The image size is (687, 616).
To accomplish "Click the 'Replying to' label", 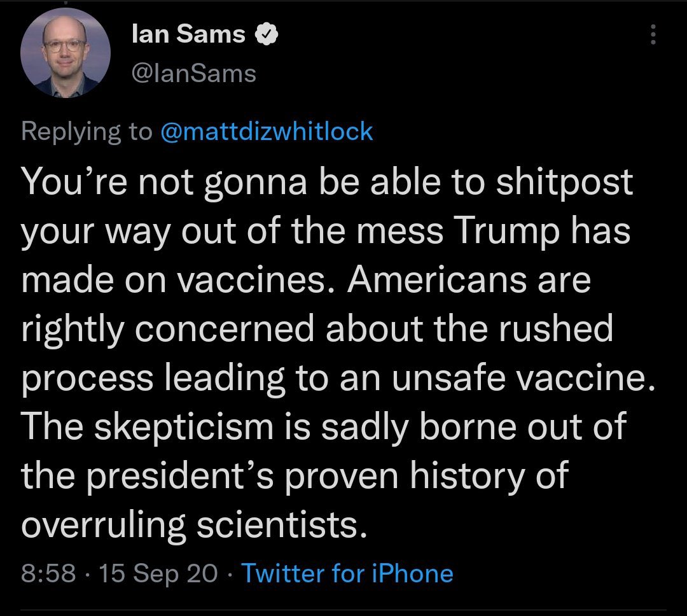I will click(x=87, y=132).
